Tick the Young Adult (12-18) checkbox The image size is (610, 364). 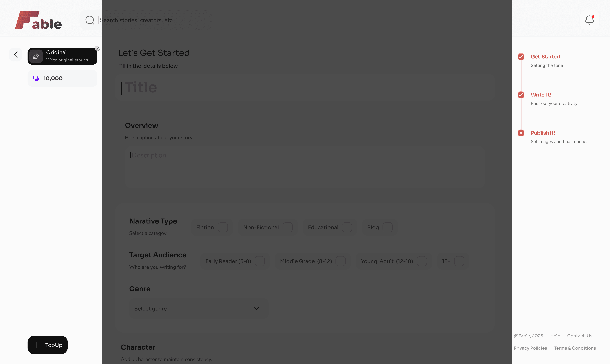click(x=422, y=261)
